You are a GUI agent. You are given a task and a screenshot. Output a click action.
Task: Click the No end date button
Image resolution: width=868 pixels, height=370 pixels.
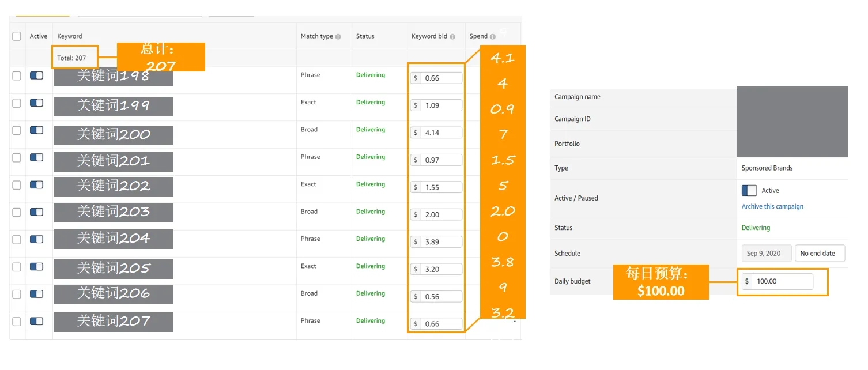[x=820, y=254]
